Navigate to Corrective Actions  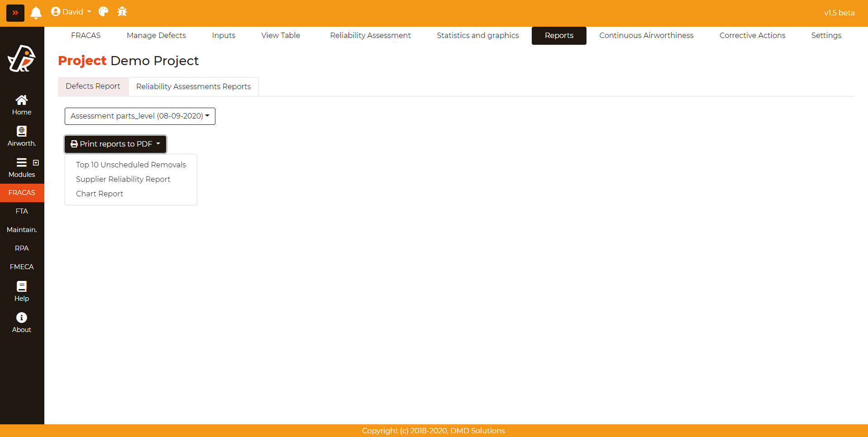point(752,35)
